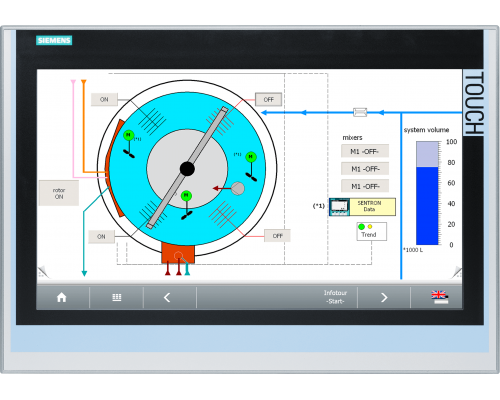
Task: Click the 100 scale value
Action: click(x=451, y=142)
